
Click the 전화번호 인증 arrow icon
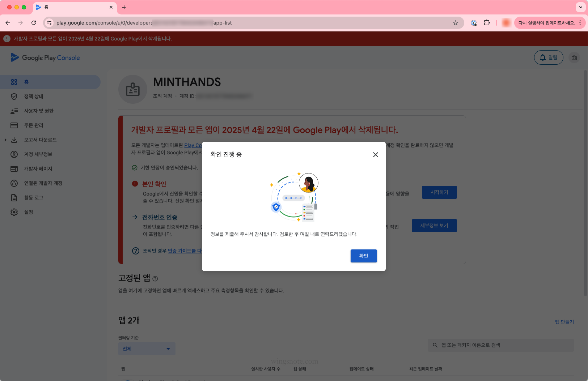pyautogui.click(x=135, y=217)
